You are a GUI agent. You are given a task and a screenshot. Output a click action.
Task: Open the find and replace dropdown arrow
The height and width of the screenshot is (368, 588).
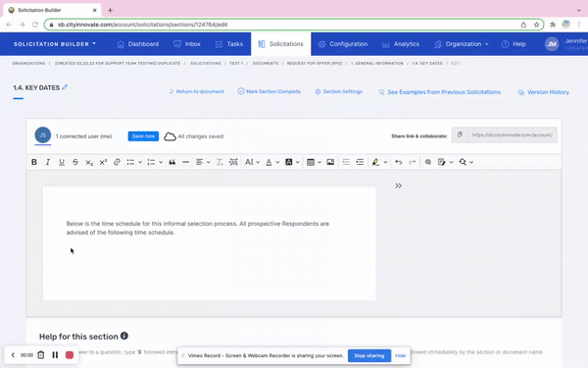coord(471,162)
